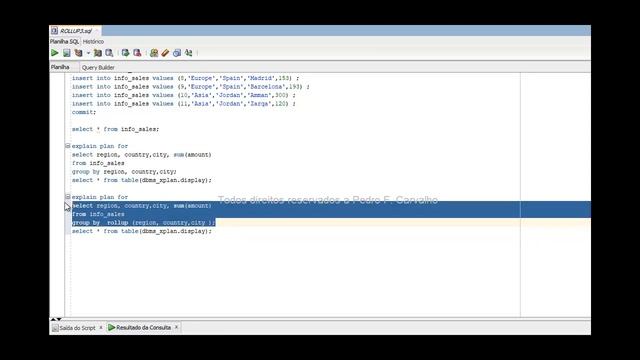
Task: Switch to the Planilha SQL tab
Action: [x=64, y=42]
